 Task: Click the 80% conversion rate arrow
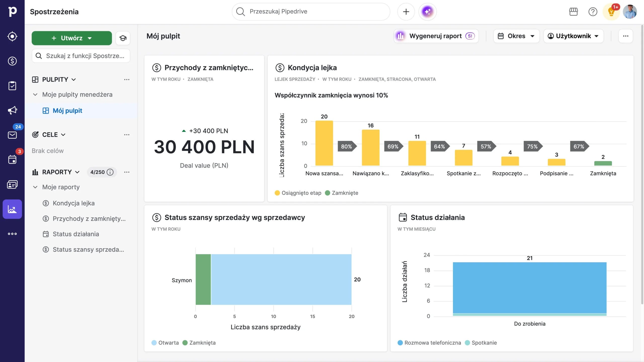tap(347, 147)
